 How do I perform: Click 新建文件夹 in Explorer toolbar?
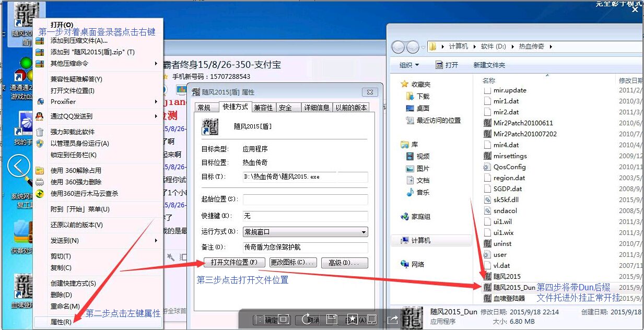coord(489,65)
